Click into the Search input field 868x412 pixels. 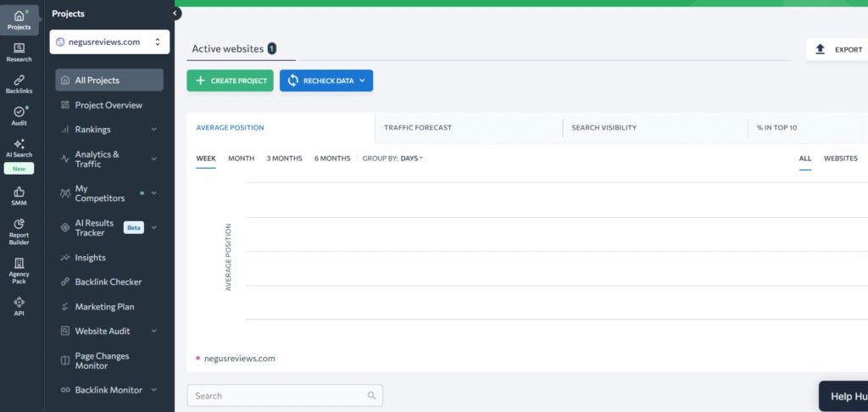click(x=285, y=395)
